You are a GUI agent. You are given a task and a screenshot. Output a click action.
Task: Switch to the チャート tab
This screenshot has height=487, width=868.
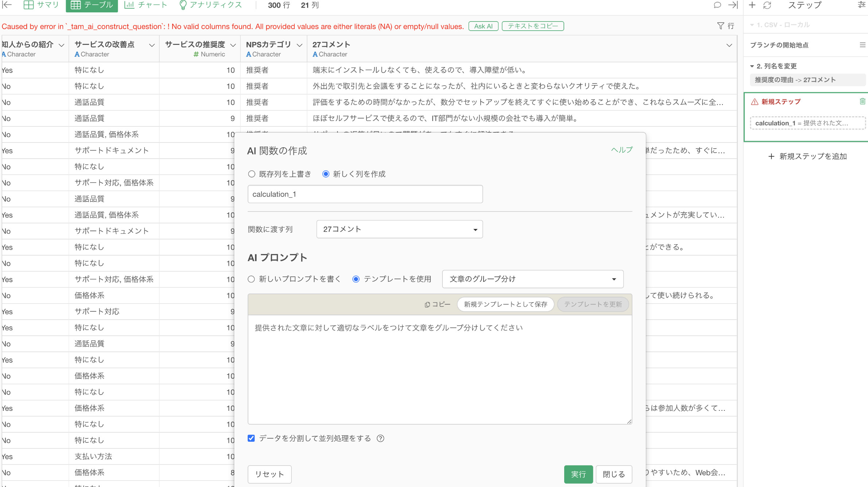tap(146, 5)
